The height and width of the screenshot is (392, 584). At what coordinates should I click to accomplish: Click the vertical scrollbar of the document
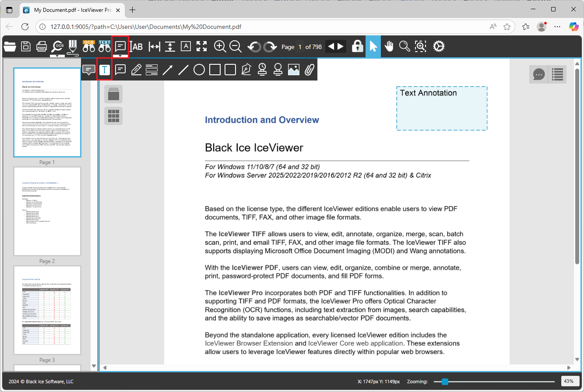[577, 165]
